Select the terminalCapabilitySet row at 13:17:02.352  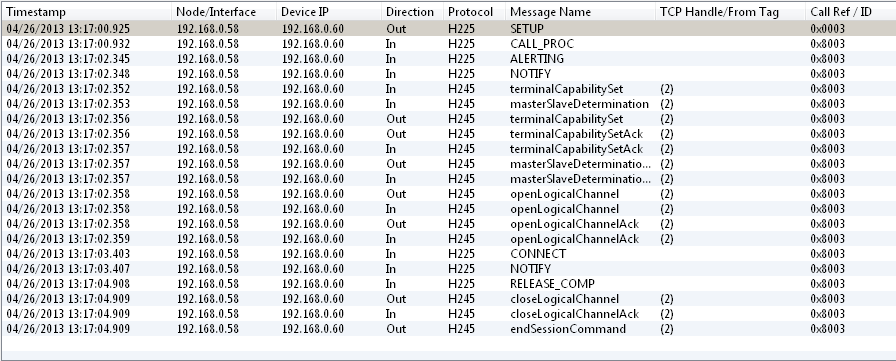coord(449,89)
